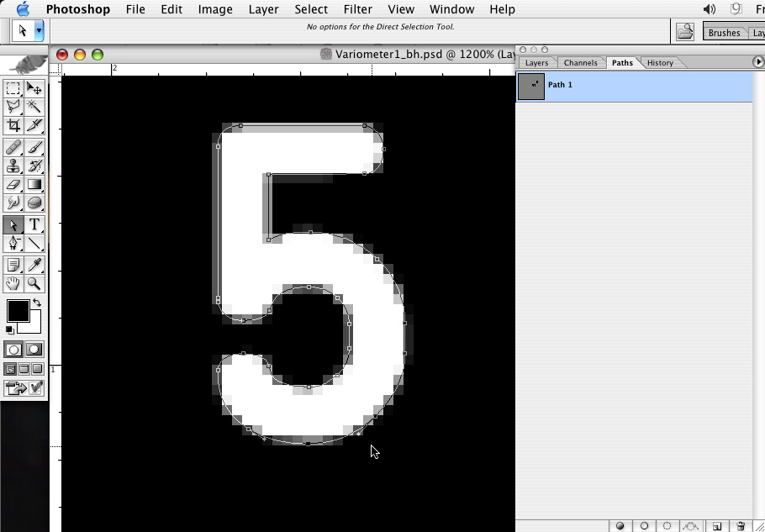The height and width of the screenshot is (532, 765).
Task: Choose the Pen tool
Action: [13, 244]
